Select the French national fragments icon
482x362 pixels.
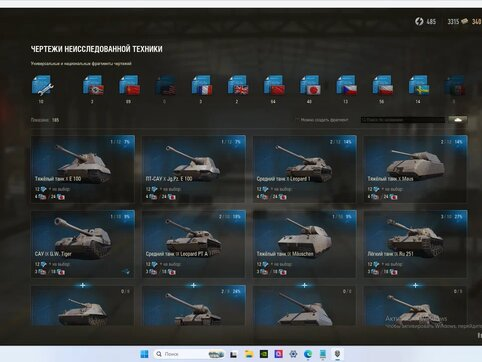point(202,85)
